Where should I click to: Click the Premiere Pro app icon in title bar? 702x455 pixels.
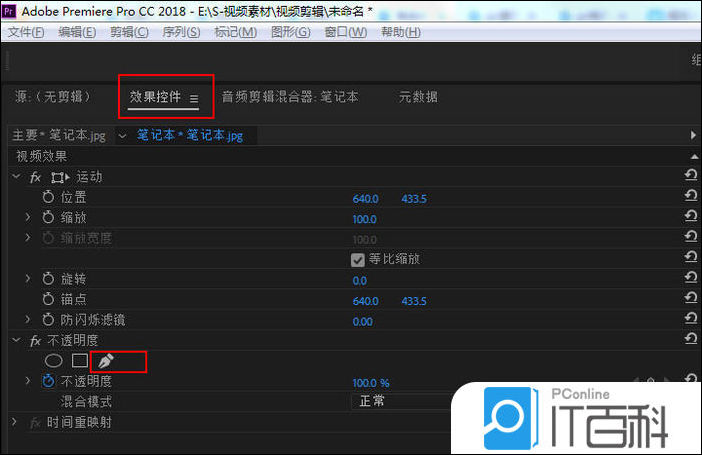coord(9,11)
